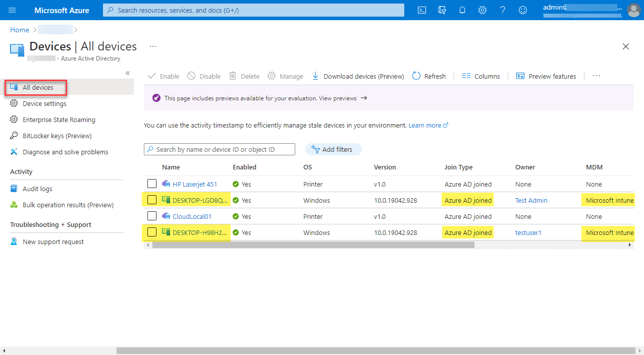Click the feedback smiley icon

[523, 10]
